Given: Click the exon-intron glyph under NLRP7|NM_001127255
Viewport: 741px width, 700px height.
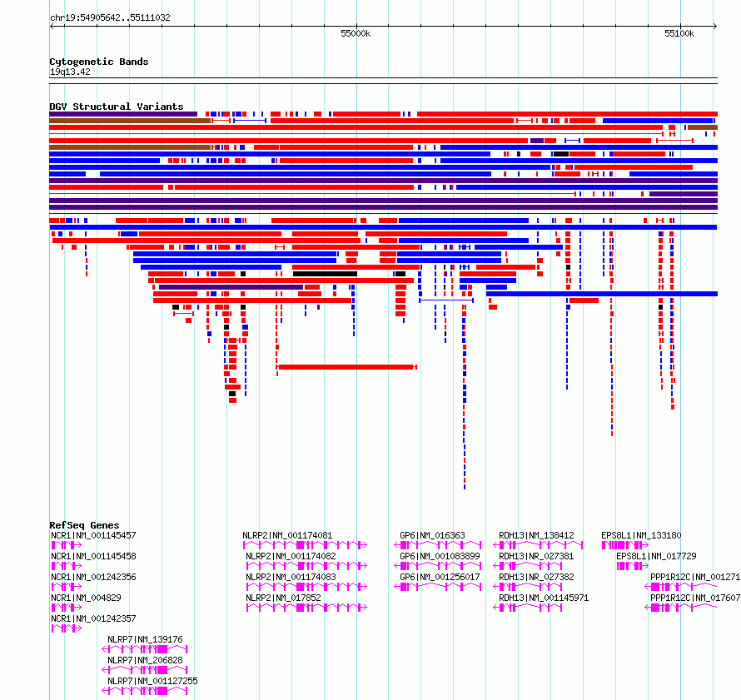Looking at the screenshot, I should pos(145,691).
